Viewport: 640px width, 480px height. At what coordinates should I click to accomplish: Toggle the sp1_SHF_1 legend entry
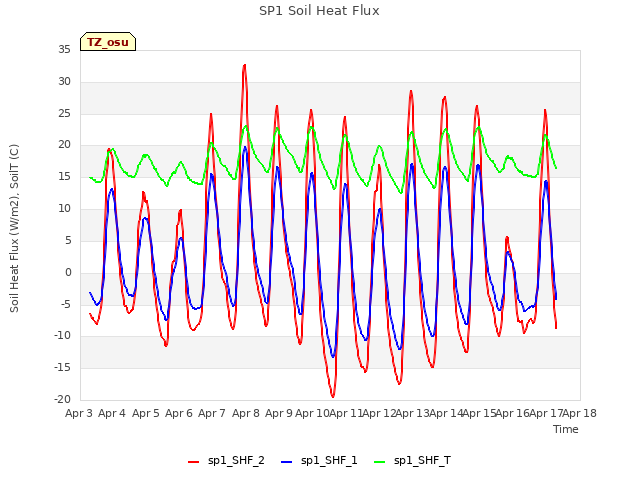tap(319, 460)
